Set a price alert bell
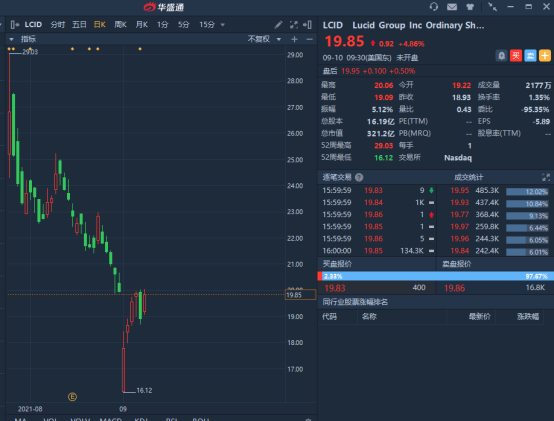This screenshot has height=421, width=554. tap(501, 56)
